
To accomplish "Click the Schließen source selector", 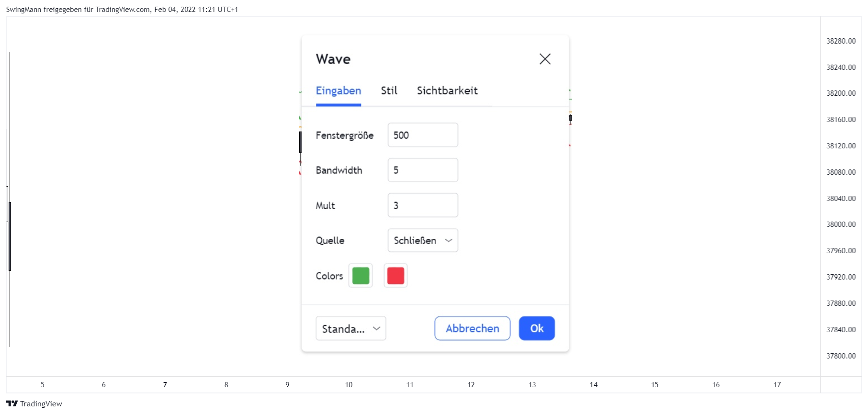I will coord(423,240).
